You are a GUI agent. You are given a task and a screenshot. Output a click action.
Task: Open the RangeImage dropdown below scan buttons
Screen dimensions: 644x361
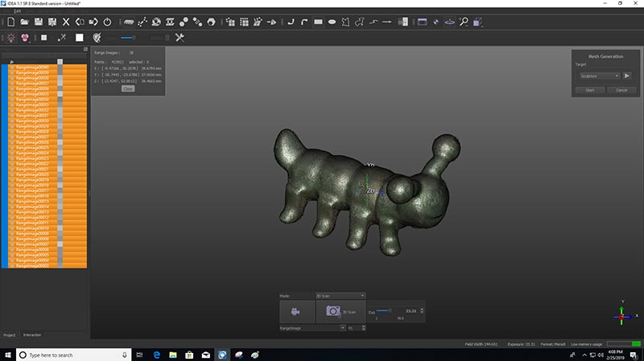(312, 328)
